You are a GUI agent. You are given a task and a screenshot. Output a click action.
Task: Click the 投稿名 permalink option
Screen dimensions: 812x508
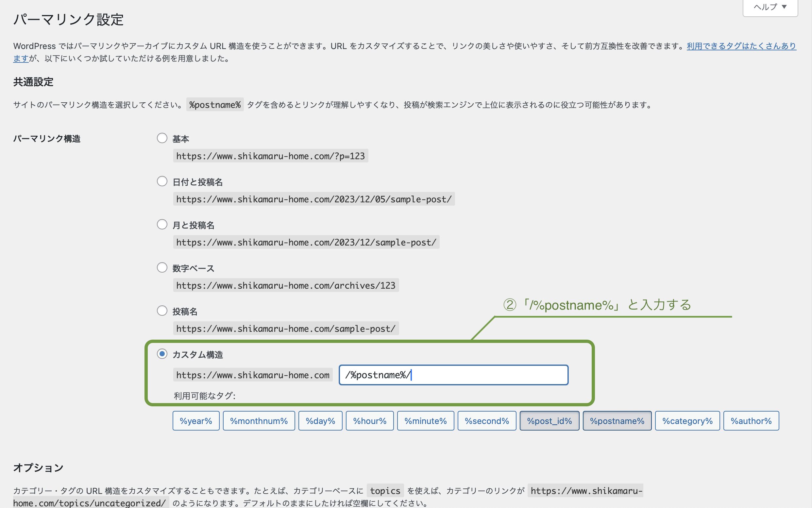point(161,310)
